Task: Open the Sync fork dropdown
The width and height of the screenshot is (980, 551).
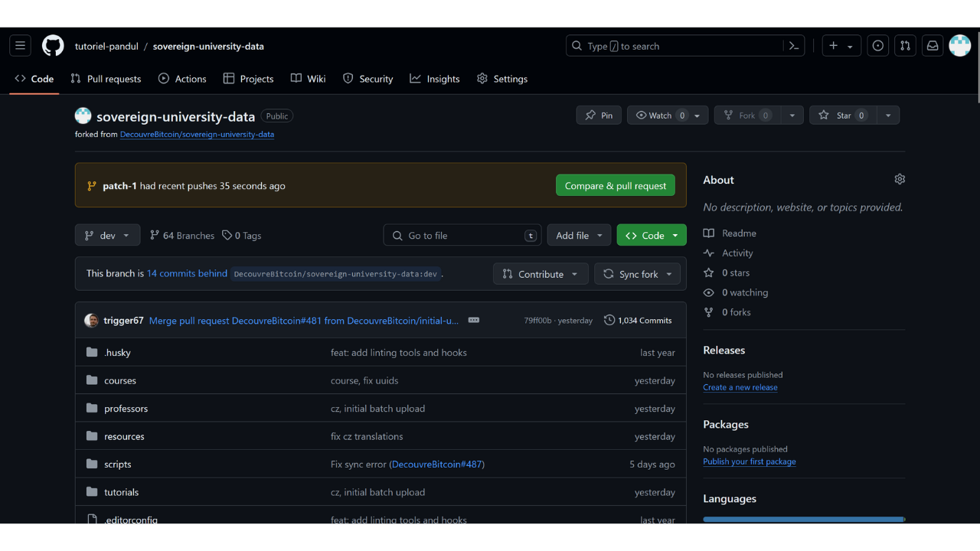Action: click(637, 274)
